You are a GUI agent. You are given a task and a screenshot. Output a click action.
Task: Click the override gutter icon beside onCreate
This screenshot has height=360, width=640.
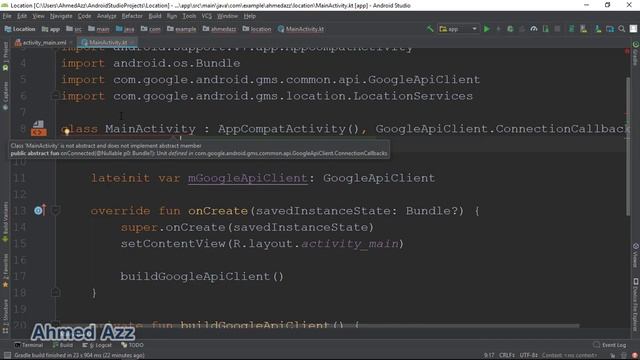pos(40,210)
